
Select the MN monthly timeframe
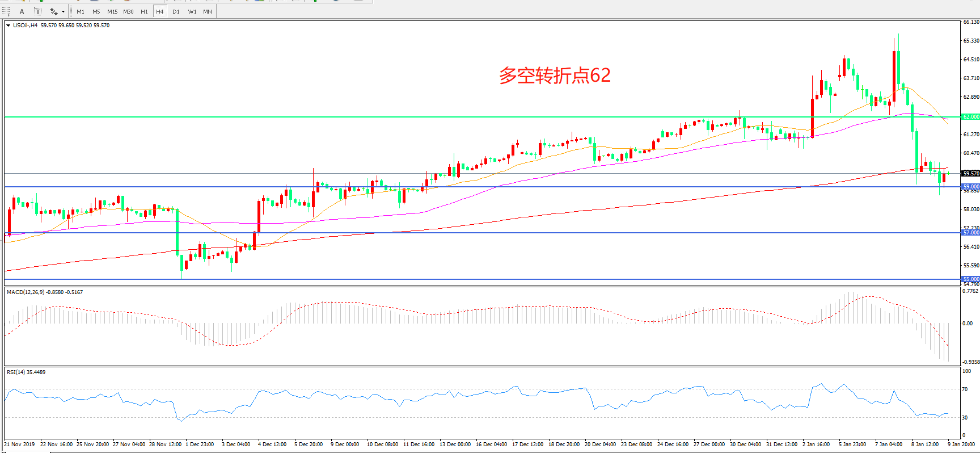point(208,11)
